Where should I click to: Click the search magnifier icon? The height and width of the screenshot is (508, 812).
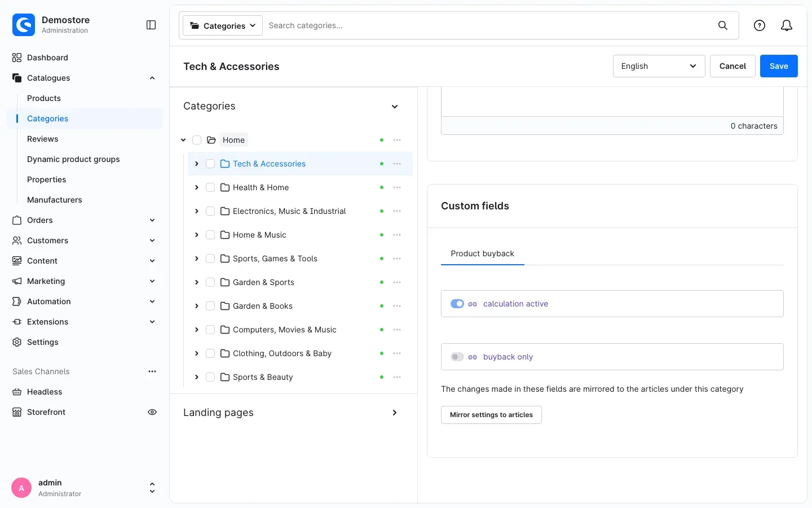[x=723, y=25]
